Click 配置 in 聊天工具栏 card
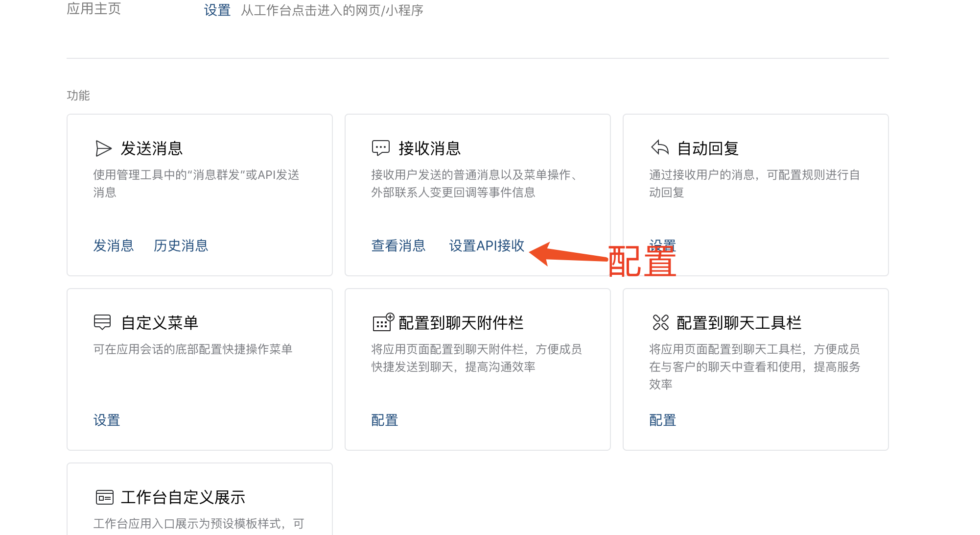Screen dimensions: 980x535 tap(662, 420)
